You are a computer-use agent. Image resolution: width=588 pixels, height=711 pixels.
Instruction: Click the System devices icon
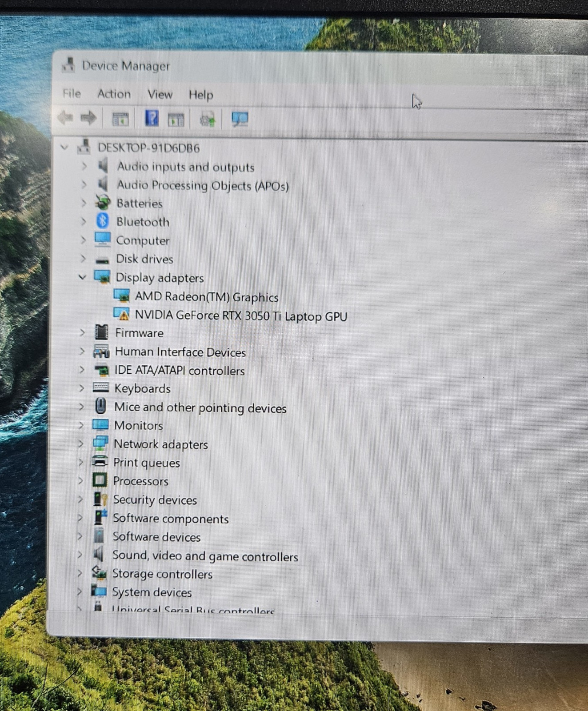coord(99,591)
